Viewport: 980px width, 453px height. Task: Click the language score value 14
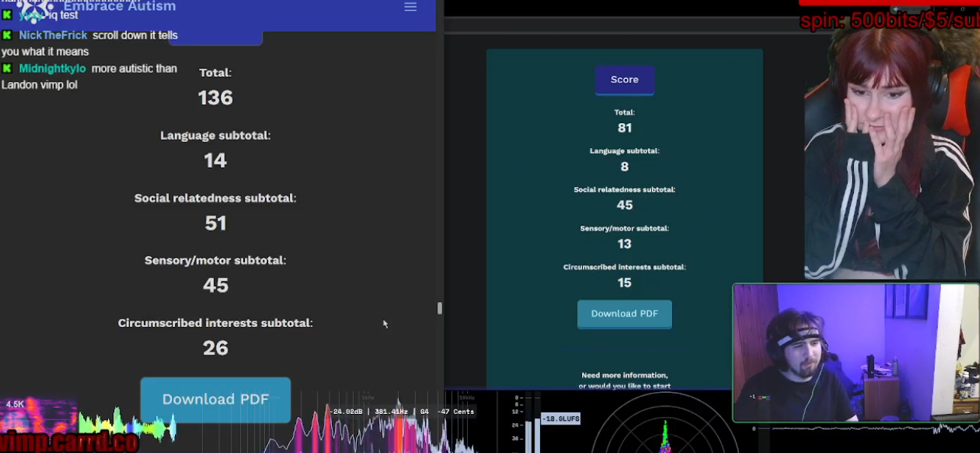click(216, 160)
